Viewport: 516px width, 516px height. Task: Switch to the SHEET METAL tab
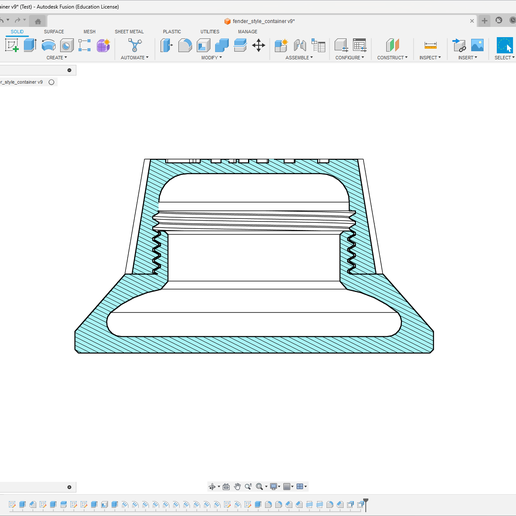[x=129, y=32]
